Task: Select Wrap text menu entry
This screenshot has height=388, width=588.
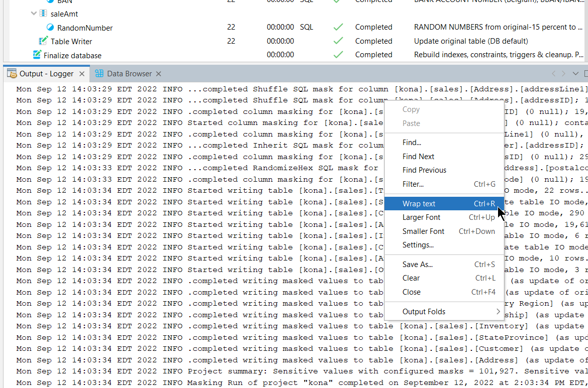Action: (x=444, y=204)
